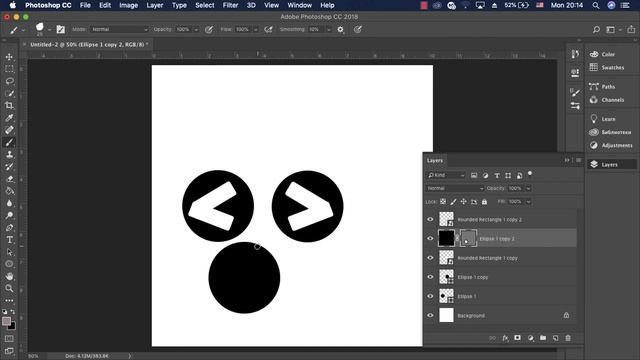
Task: Open layer blend mode Normal dropdown
Action: pyautogui.click(x=455, y=188)
